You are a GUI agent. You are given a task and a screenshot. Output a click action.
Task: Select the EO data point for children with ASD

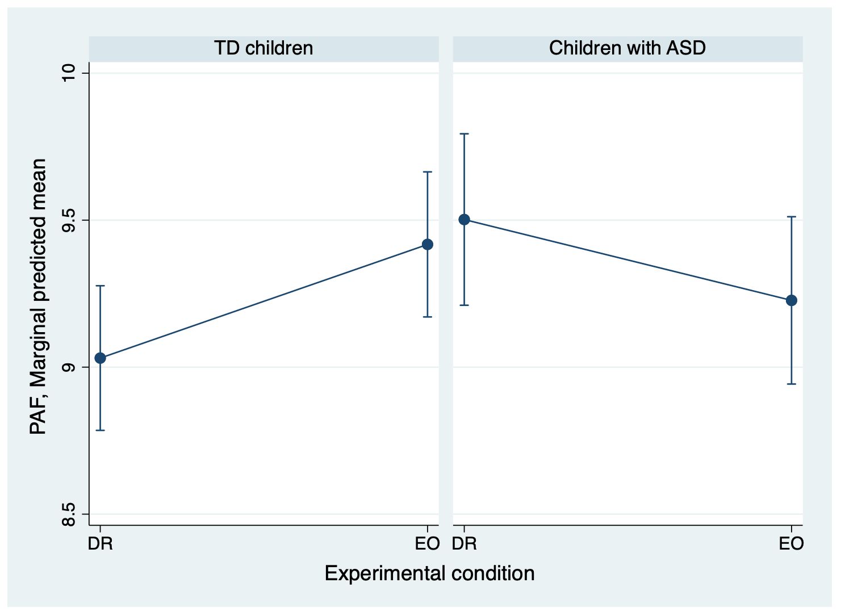792,300
